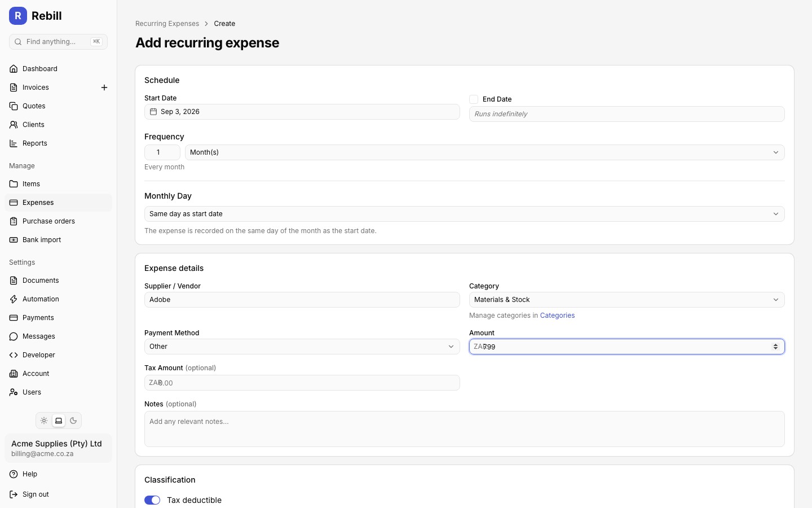The width and height of the screenshot is (812, 508).
Task: Click the Users settings icon
Action: pos(14,392)
